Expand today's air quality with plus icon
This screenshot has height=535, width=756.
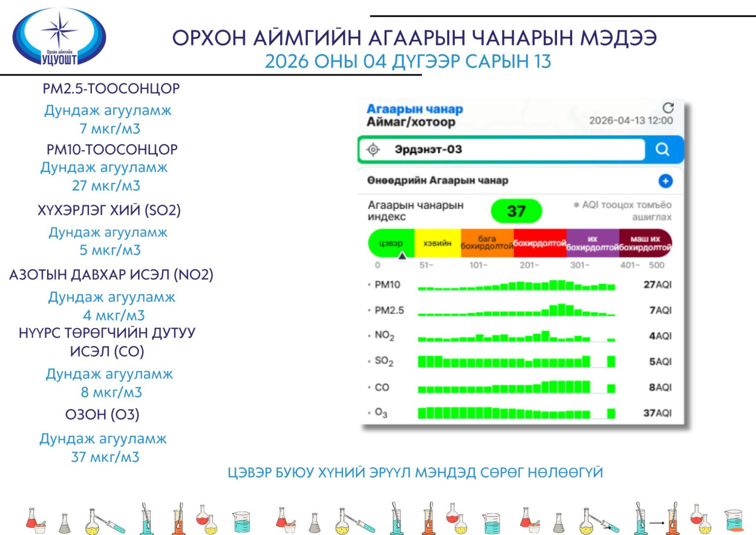click(665, 181)
